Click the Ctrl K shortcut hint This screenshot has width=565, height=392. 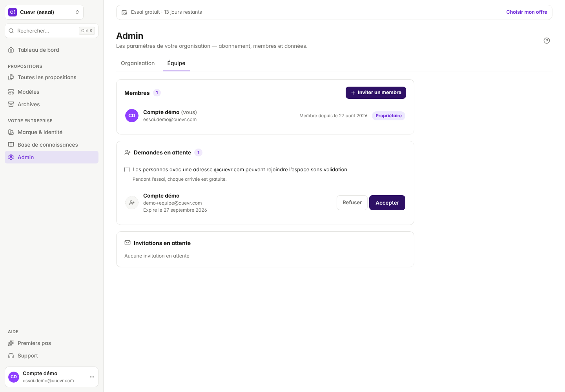pos(87,31)
